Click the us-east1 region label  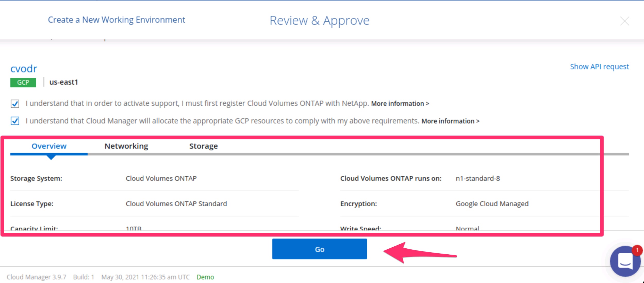64,82
